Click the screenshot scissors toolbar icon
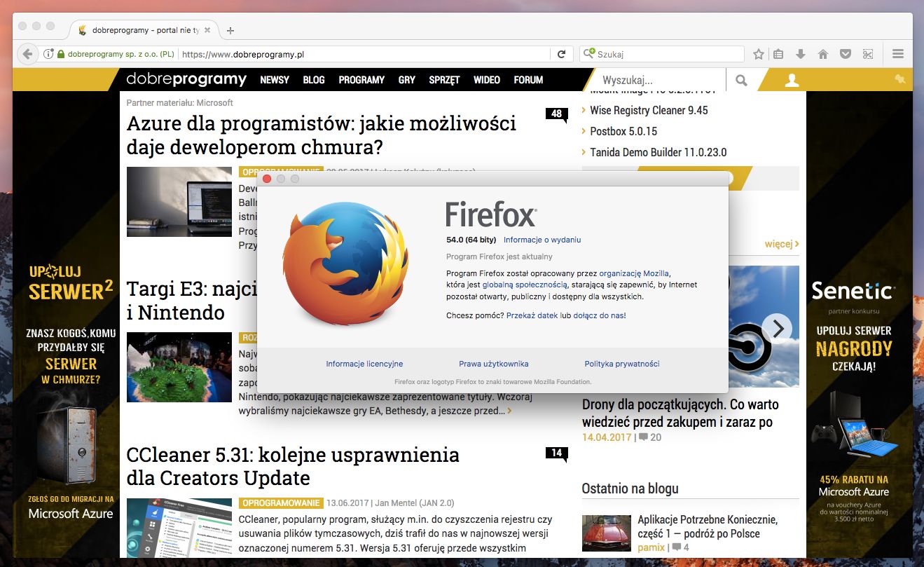The image size is (924, 567). 868,54
